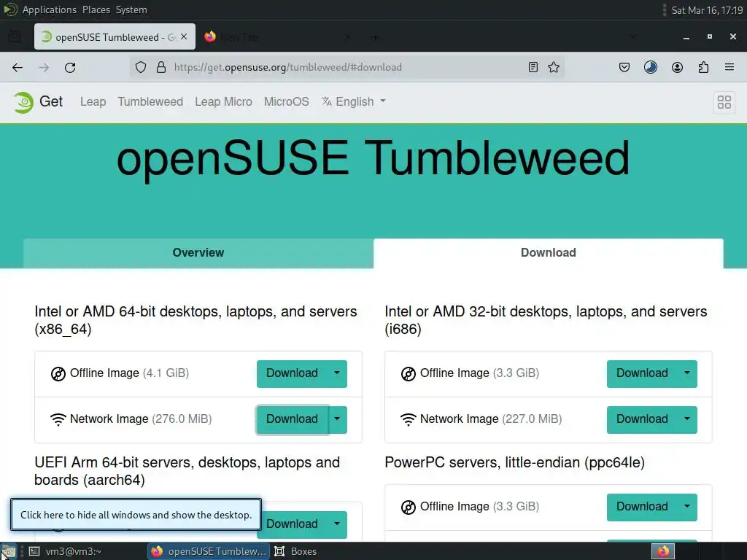
Task: Reload the current page
Action: pyautogui.click(x=70, y=68)
